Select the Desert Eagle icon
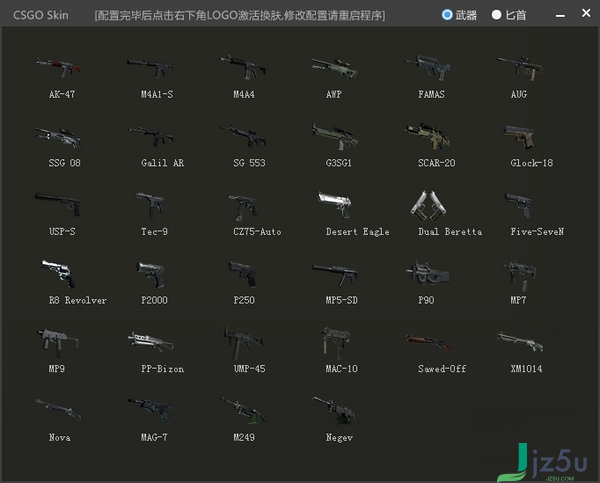This screenshot has width=600, height=483. 334,205
